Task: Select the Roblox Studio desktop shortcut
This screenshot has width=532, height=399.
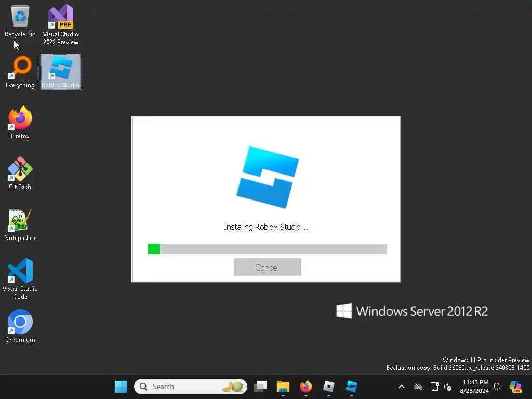Action: click(61, 72)
